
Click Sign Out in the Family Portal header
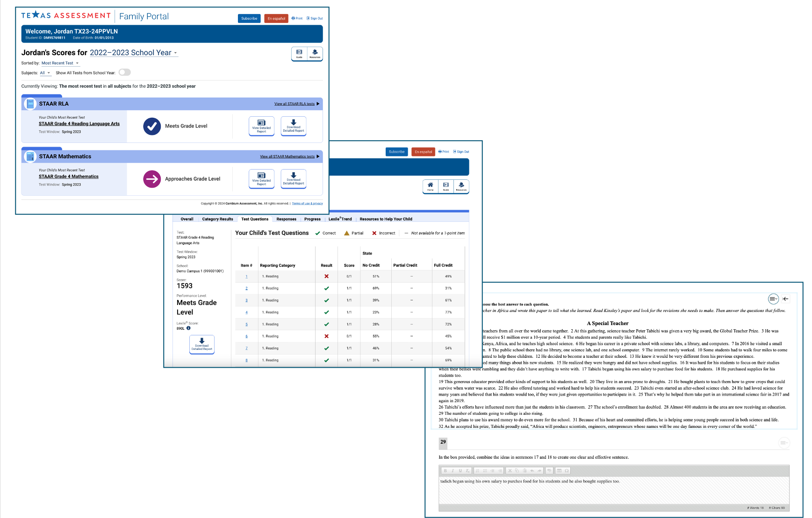click(315, 18)
